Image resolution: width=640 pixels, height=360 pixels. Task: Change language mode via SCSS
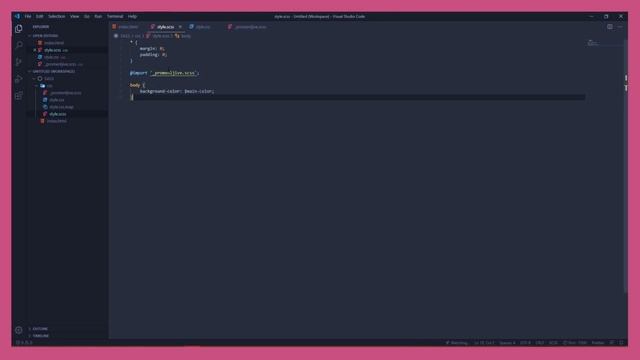553,342
